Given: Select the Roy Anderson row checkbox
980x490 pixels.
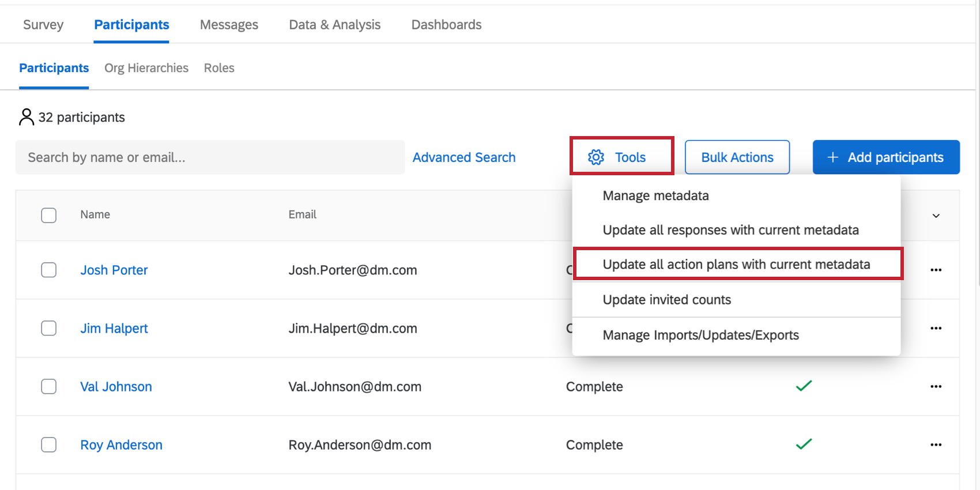Looking at the screenshot, I should (x=49, y=444).
